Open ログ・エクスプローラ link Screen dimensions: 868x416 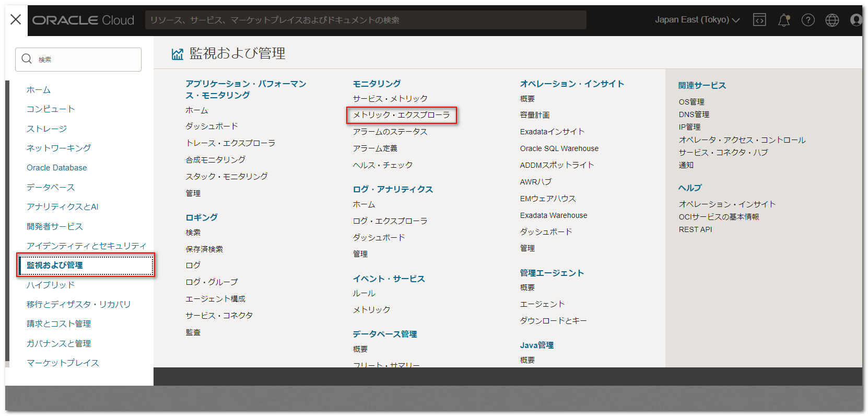click(x=390, y=221)
